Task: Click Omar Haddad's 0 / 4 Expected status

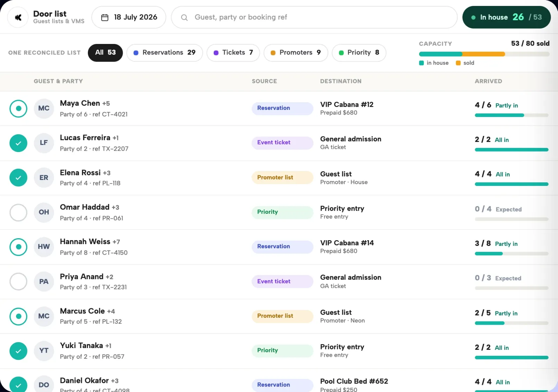Action: [x=498, y=209]
